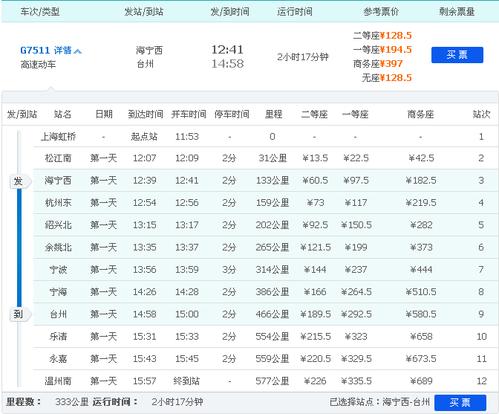Viewport: 499px width, 414px height.
Task: Click station name 余姚北
Action: click(x=58, y=247)
